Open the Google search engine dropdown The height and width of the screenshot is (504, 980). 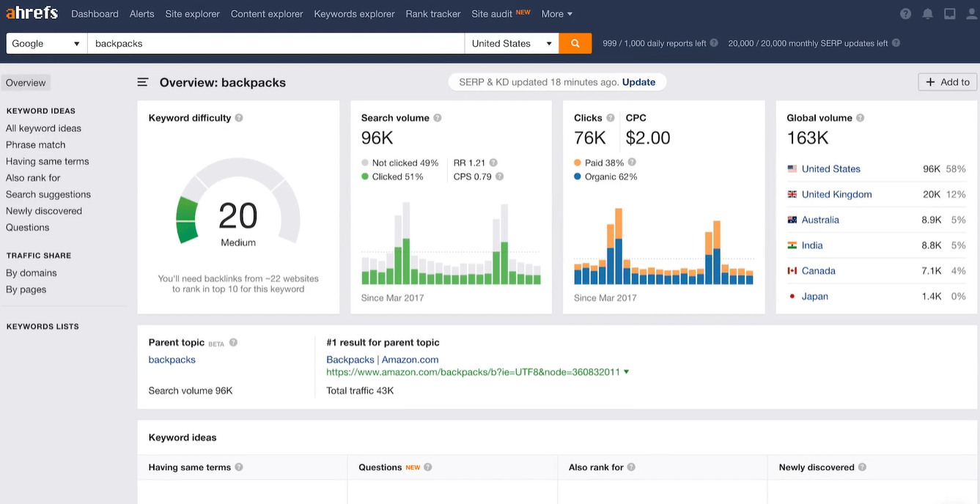tap(46, 43)
